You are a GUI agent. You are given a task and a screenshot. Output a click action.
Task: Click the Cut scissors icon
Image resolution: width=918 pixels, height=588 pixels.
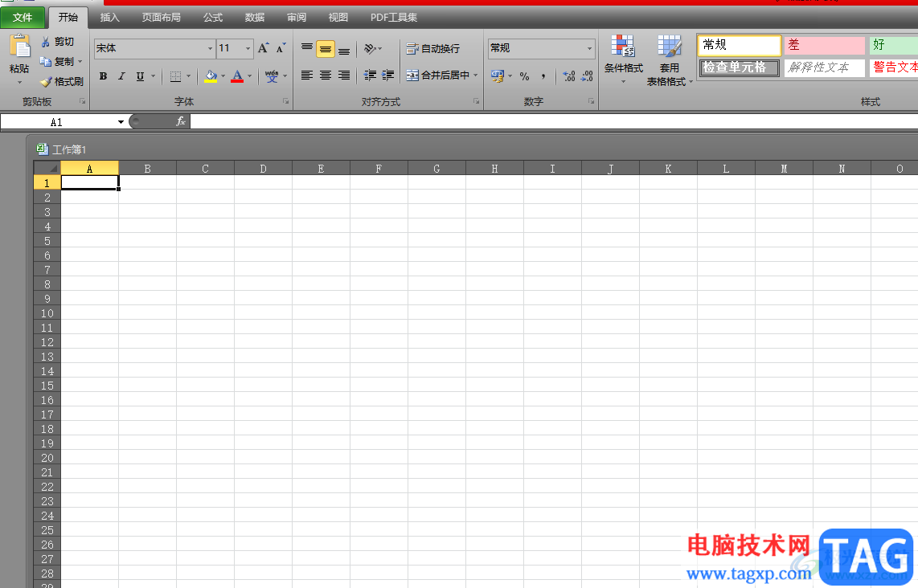click(x=45, y=42)
